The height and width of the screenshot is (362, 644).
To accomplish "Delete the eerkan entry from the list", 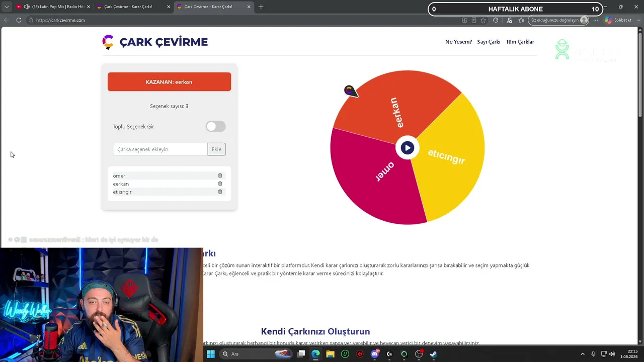I will pos(220,184).
